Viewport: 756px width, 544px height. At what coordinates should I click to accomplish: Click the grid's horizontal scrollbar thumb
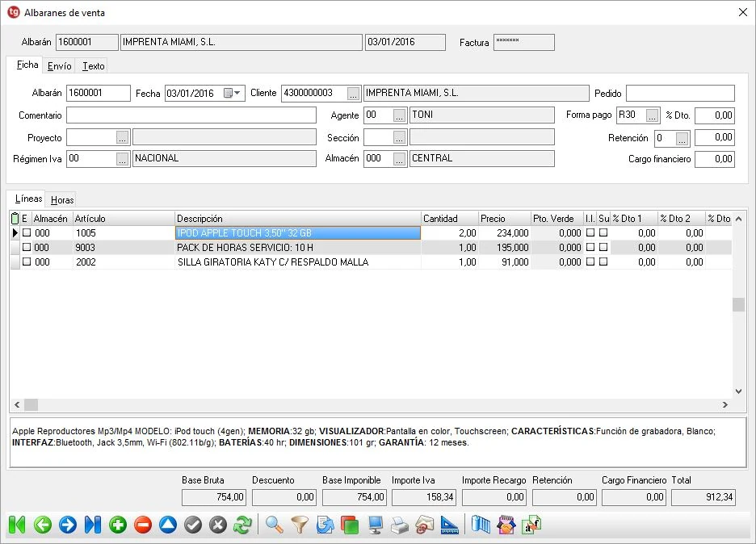pyautogui.click(x=31, y=404)
